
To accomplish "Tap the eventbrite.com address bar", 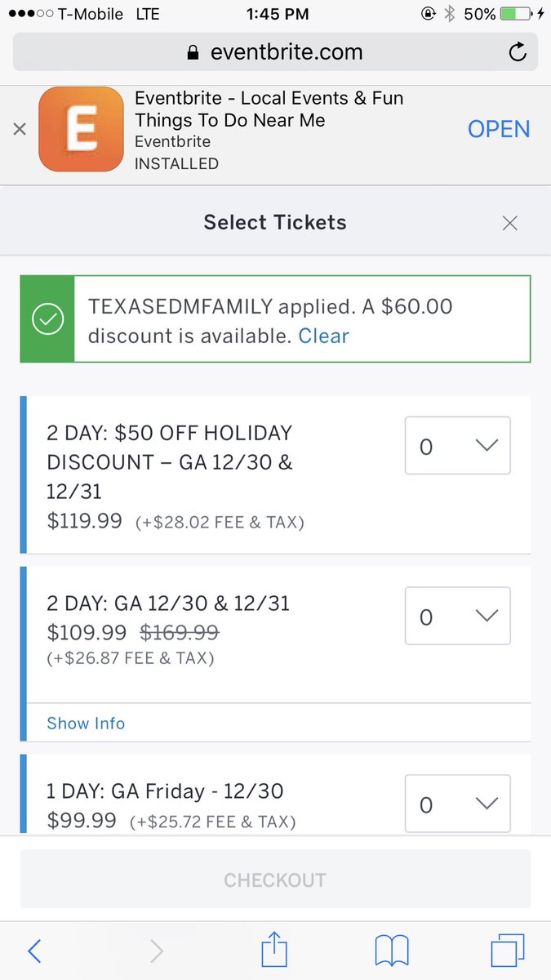I will [275, 53].
